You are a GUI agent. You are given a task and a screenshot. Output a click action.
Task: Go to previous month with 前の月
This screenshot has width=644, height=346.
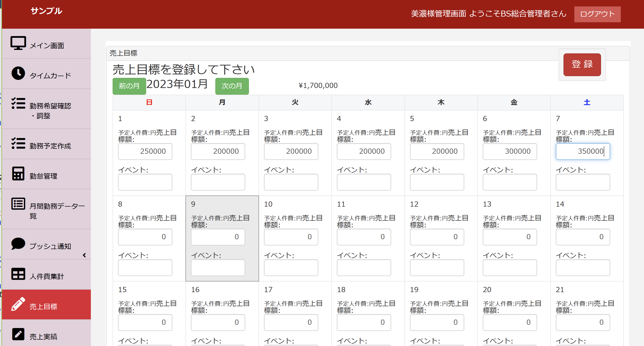click(129, 86)
